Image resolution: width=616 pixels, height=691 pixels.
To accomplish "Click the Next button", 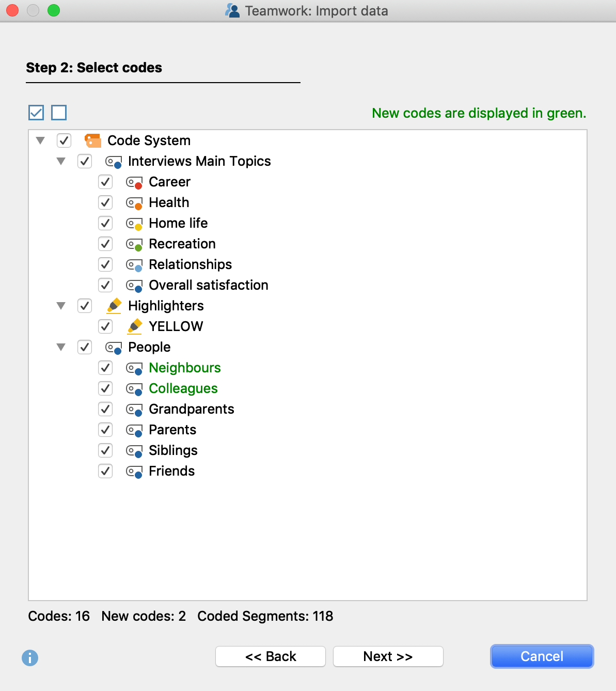I will click(388, 656).
